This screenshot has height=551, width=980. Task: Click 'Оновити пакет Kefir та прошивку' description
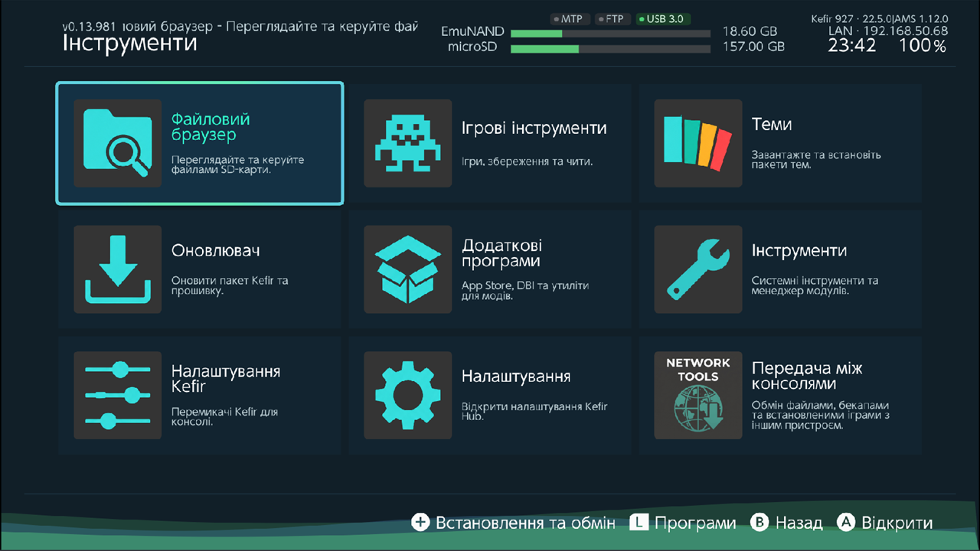[230, 286]
